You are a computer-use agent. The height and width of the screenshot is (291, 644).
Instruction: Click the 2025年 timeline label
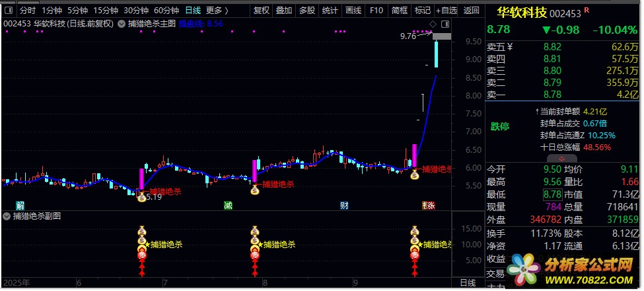(x=17, y=283)
